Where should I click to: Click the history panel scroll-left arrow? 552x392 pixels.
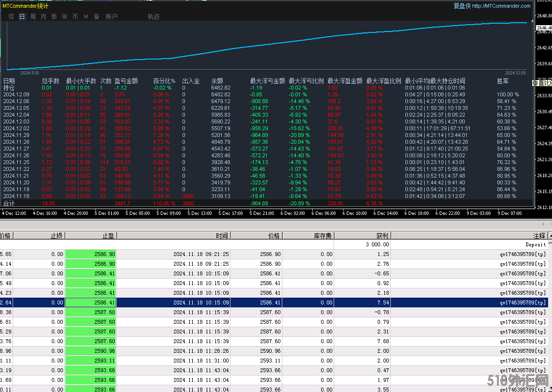click(543, 224)
